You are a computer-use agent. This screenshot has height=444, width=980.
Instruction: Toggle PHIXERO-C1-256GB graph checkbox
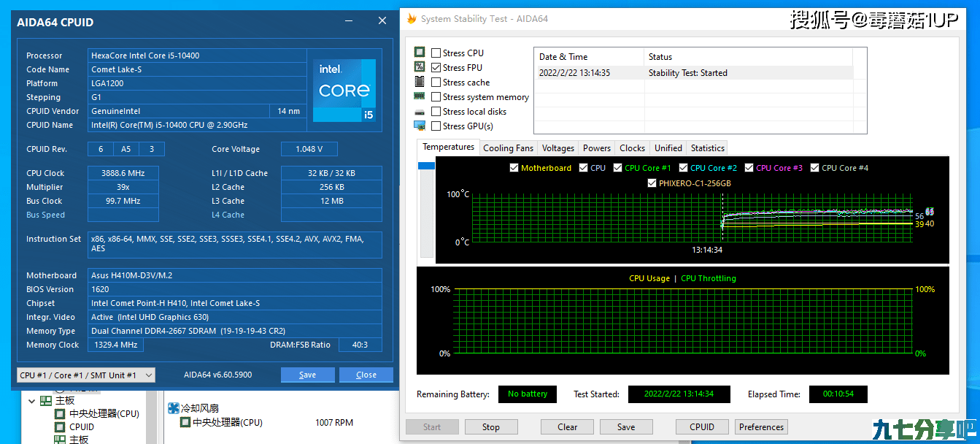pyautogui.click(x=652, y=183)
